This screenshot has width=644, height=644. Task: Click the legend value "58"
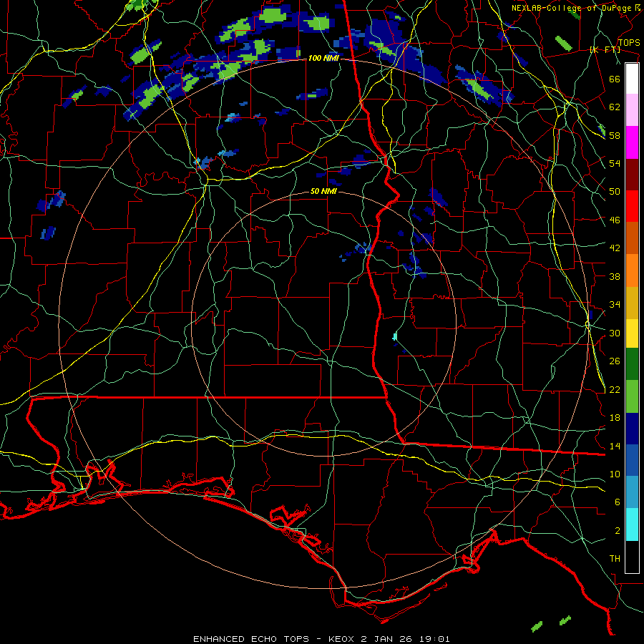[615, 135]
